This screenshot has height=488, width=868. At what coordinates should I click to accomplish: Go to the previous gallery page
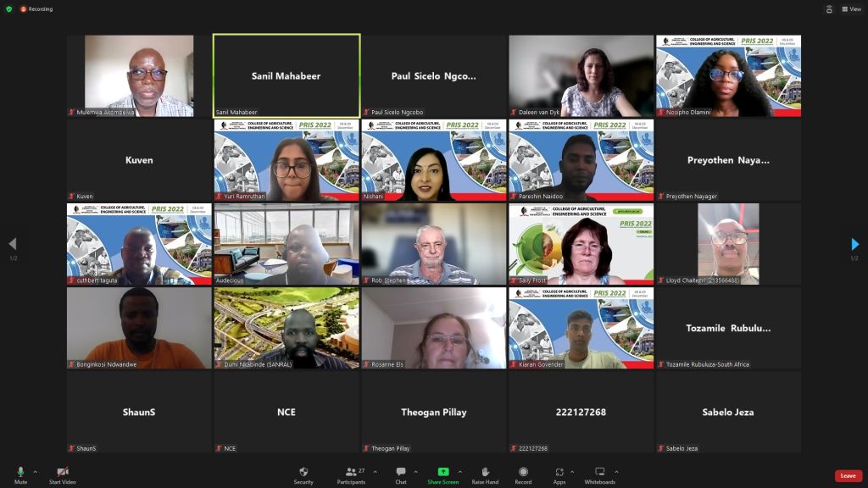pyautogui.click(x=13, y=245)
